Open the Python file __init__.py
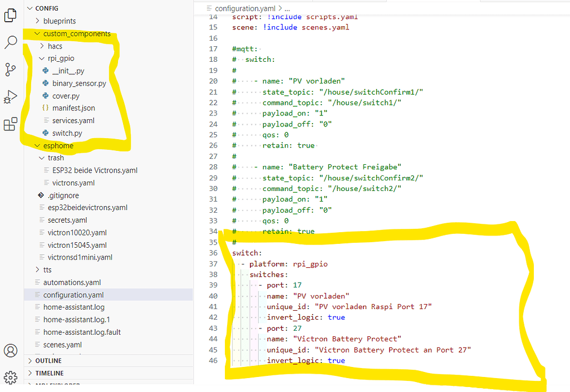 coord(68,71)
